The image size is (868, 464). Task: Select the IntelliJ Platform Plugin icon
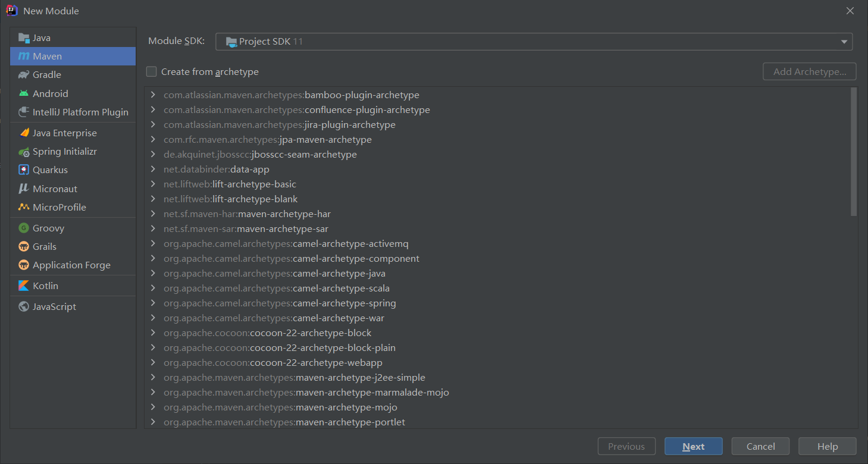coord(24,112)
